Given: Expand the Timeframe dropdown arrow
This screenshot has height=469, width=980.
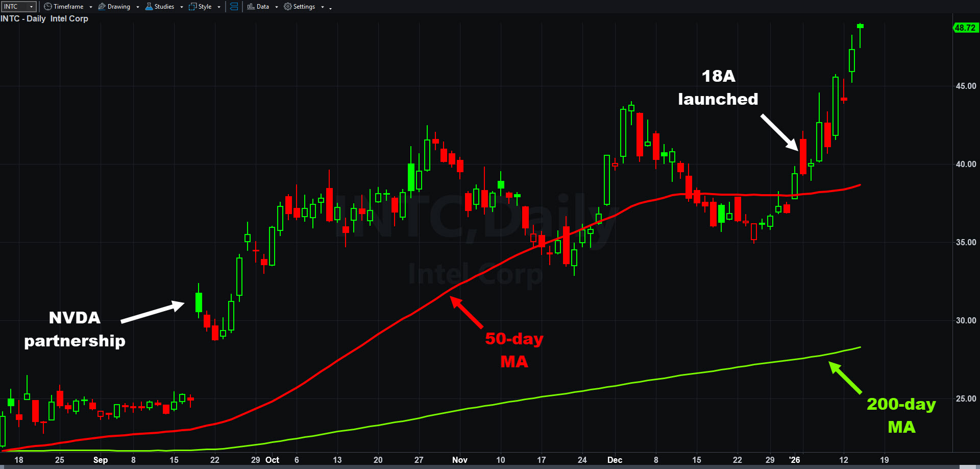Looking at the screenshot, I should click(x=91, y=7).
